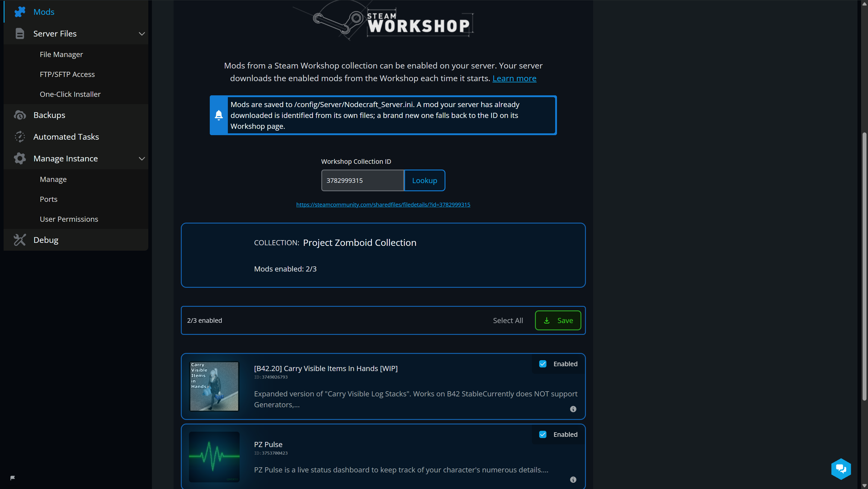868x489 pixels.
Task: Open the live chat support bubble
Action: (841, 469)
